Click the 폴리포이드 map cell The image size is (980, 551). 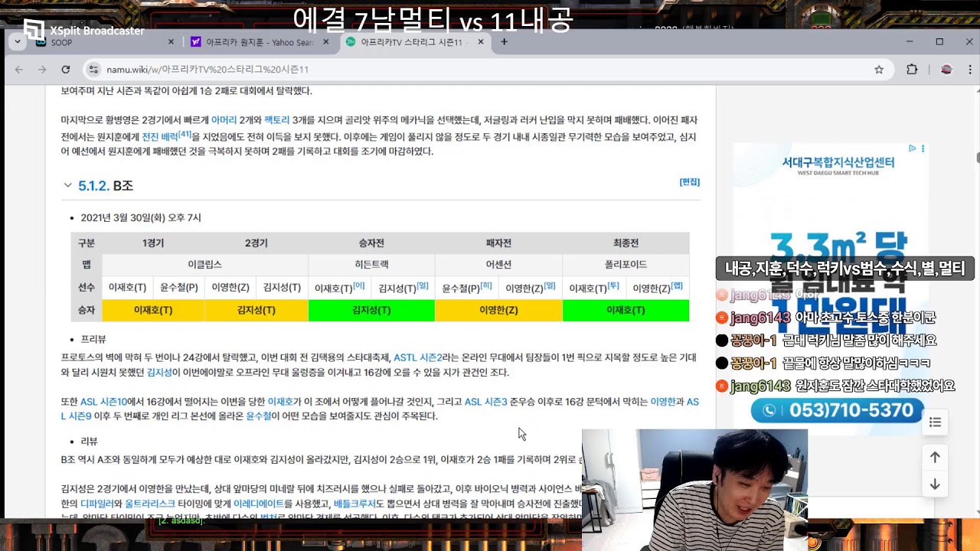click(626, 265)
